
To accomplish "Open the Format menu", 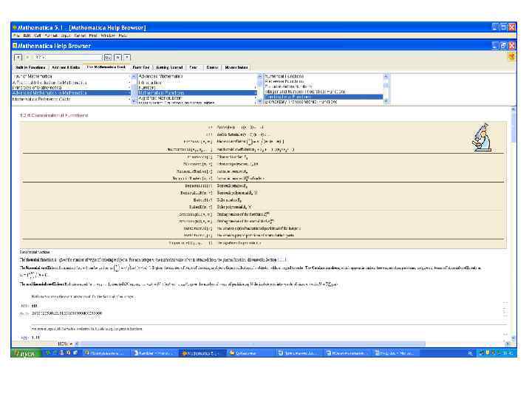I will coord(51,35).
